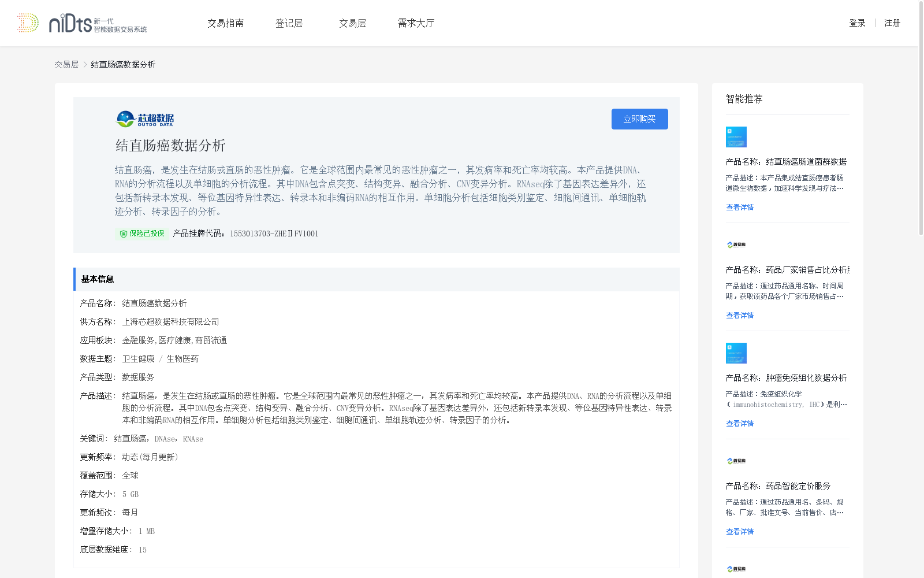924x578 pixels.
Task: View details for 药品智能定价服务
Action: tap(740, 532)
